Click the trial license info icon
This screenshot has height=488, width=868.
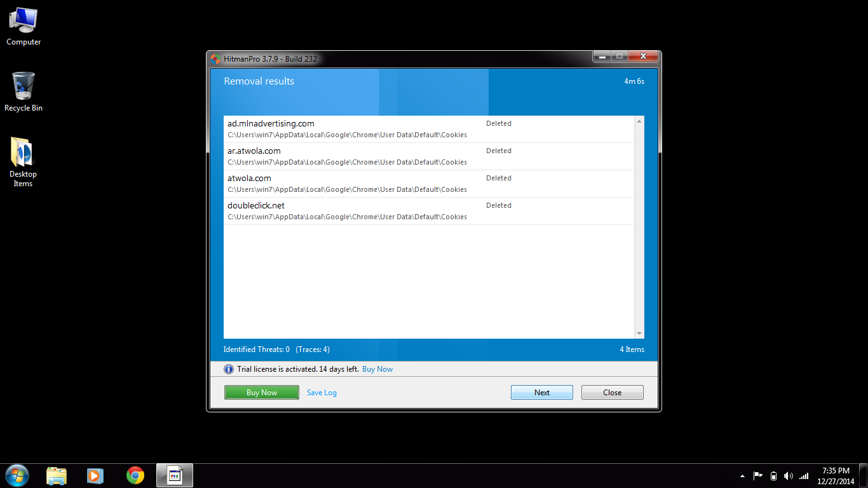pyautogui.click(x=229, y=369)
